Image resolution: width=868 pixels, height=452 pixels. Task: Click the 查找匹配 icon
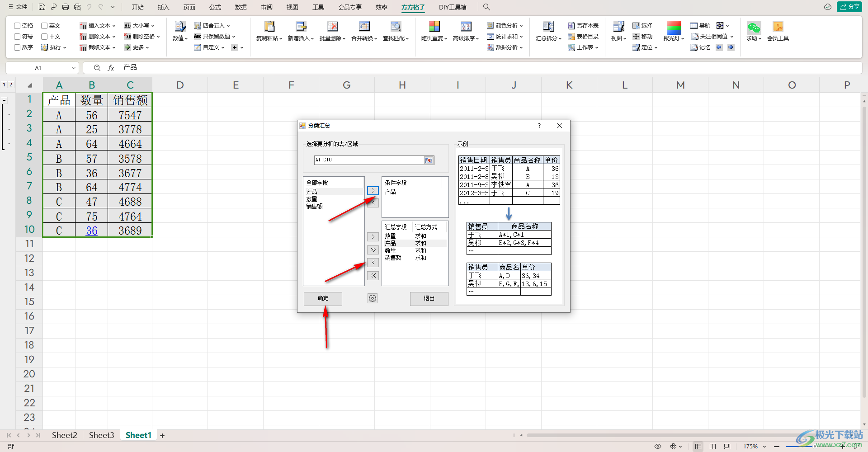pyautogui.click(x=396, y=27)
